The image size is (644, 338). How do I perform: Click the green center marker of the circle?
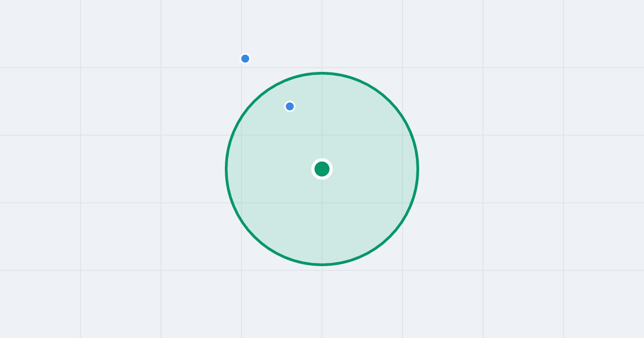tap(322, 169)
